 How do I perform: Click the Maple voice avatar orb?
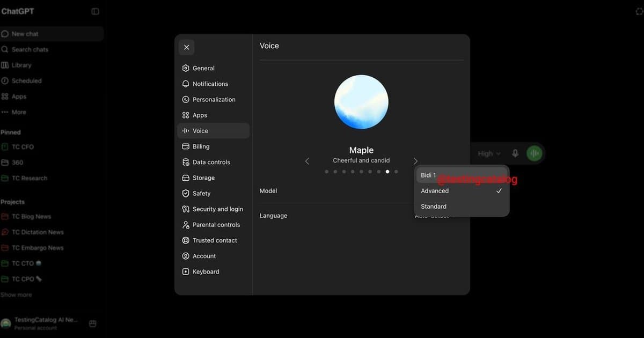click(361, 102)
